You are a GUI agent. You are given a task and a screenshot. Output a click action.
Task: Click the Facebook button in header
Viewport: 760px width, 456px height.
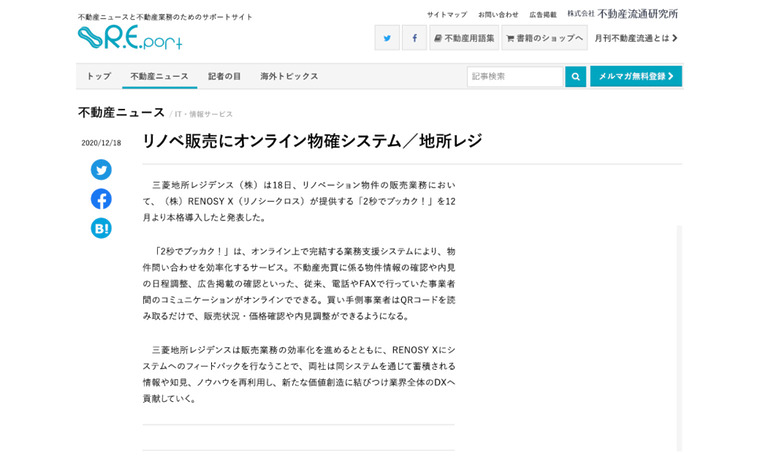[414, 38]
